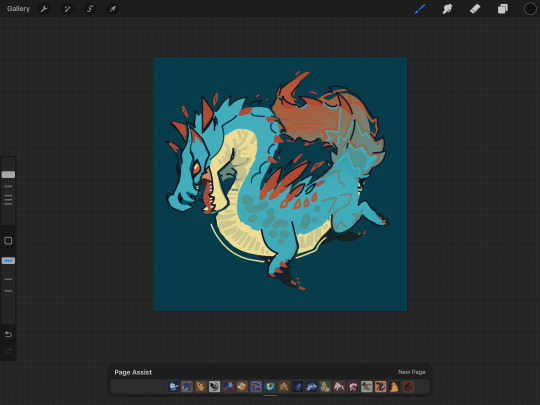Select the current teal dragon page thumbnail
Screen dimensions: 540x405
(270, 386)
